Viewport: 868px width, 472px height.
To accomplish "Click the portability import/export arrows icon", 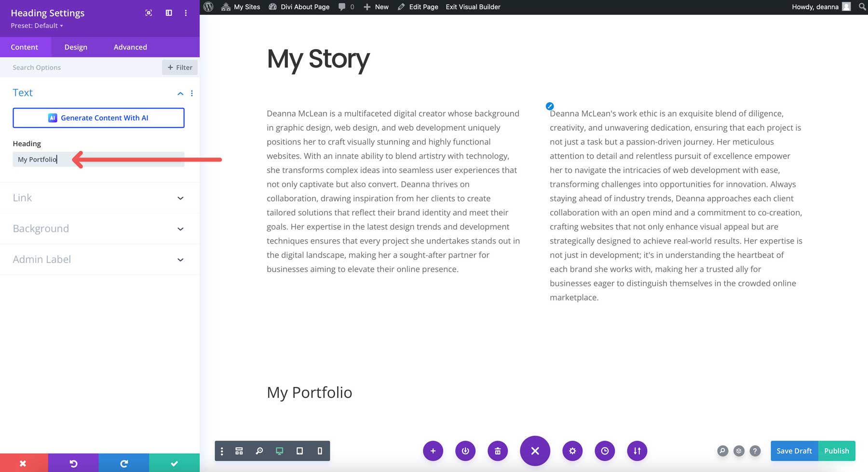I will [637, 451].
